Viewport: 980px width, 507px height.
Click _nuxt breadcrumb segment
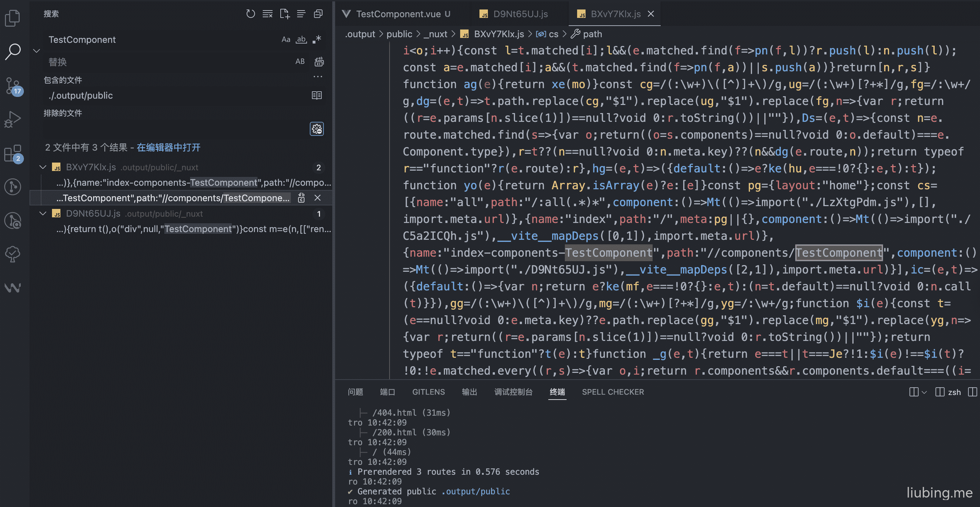[x=435, y=34]
